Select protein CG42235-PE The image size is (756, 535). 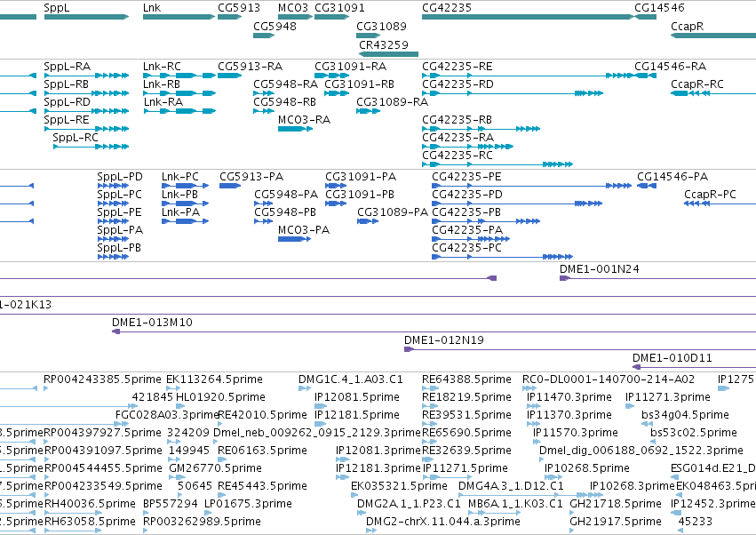(x=466, y=177)
